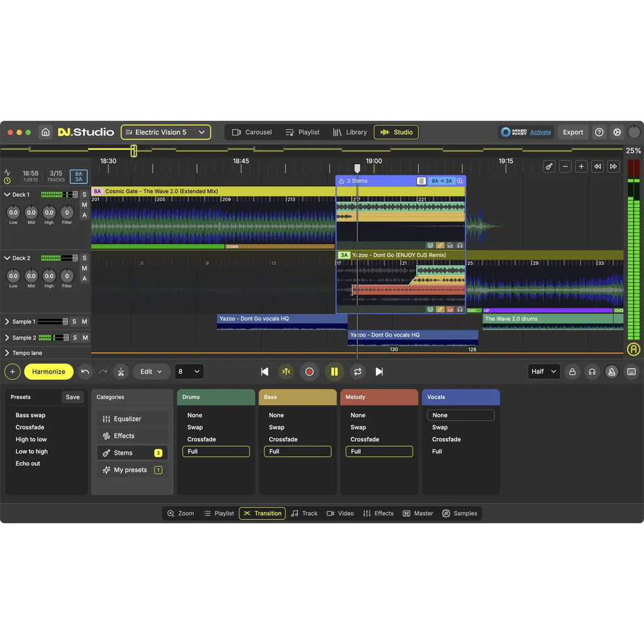Pause playback

point(335,372)
